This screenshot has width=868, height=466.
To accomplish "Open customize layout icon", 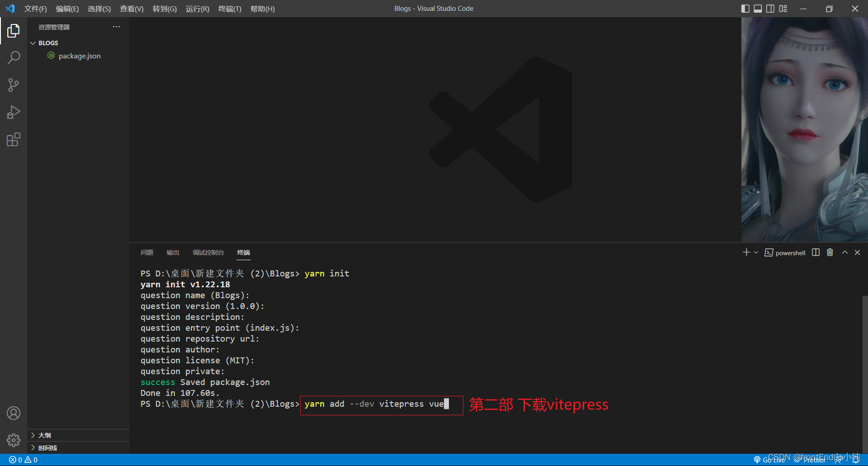I will point(783,9).
